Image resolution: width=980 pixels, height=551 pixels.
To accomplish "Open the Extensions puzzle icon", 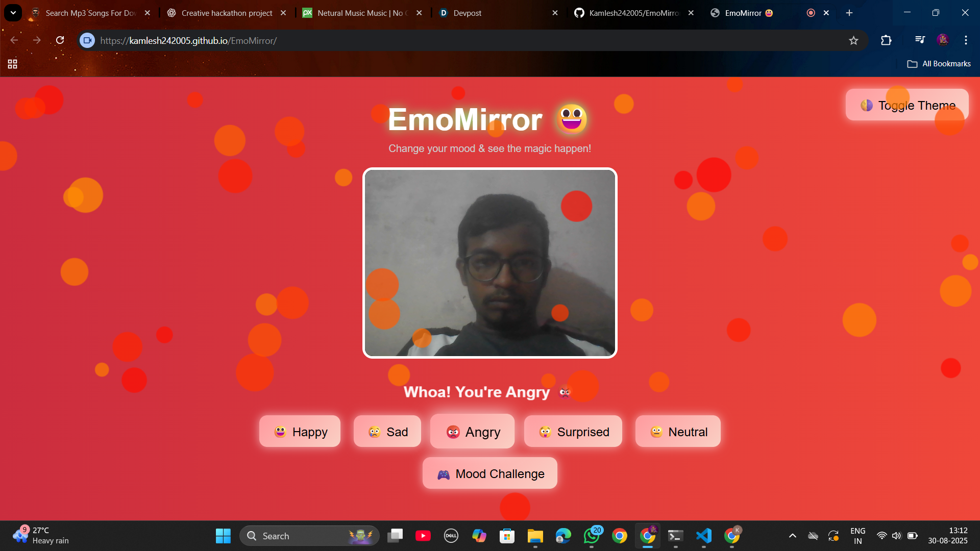I will coord(886,40).
